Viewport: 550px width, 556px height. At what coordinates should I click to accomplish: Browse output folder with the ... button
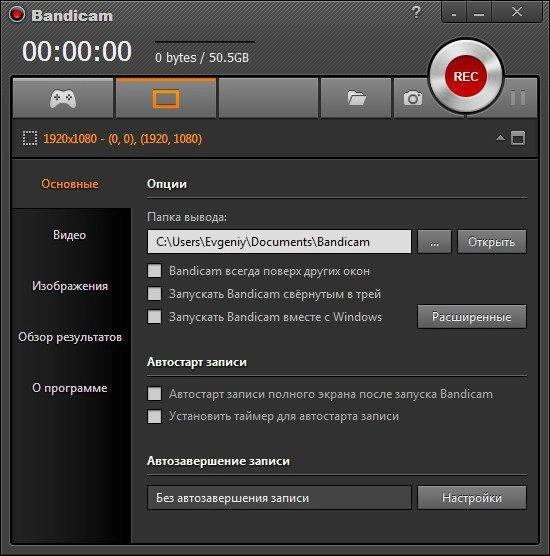point(434,242)
